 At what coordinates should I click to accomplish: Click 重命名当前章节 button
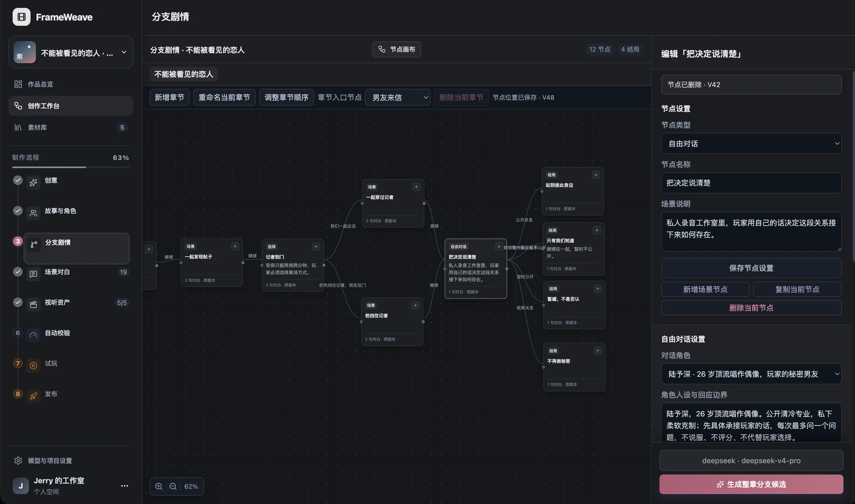(224, 97)
